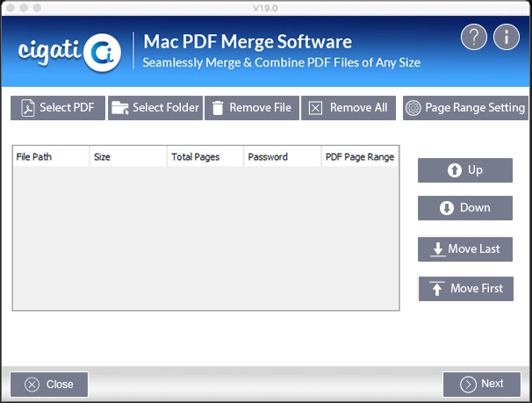This screenshot has height=403, width=532.
Task: Move selected file Down
Action: 465,208
